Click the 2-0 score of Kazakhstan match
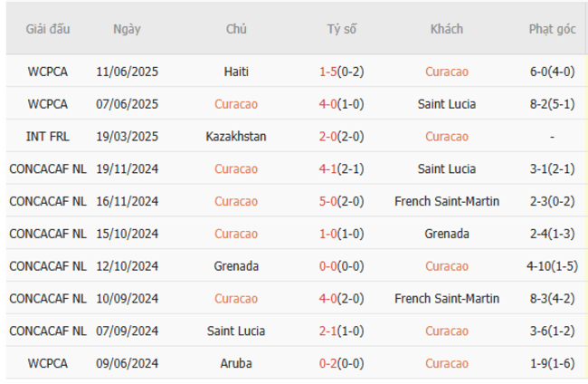Screen dimensions: 588x384 (328, 137)
